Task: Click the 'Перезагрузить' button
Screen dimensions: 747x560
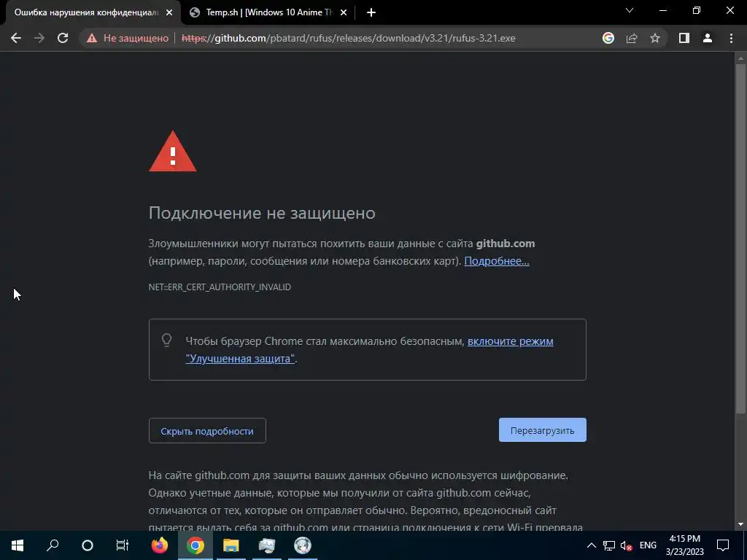Action: 543,430
